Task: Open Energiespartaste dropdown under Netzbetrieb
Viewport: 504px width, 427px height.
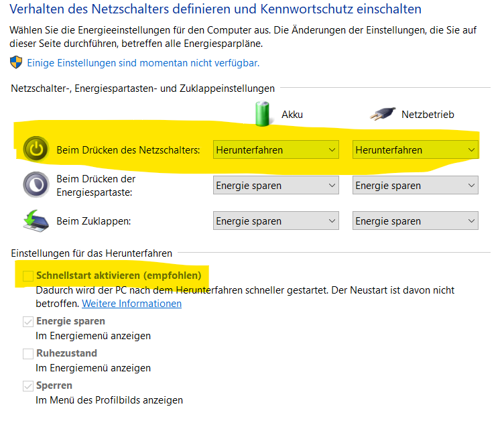Action: (x=416, y=185)
